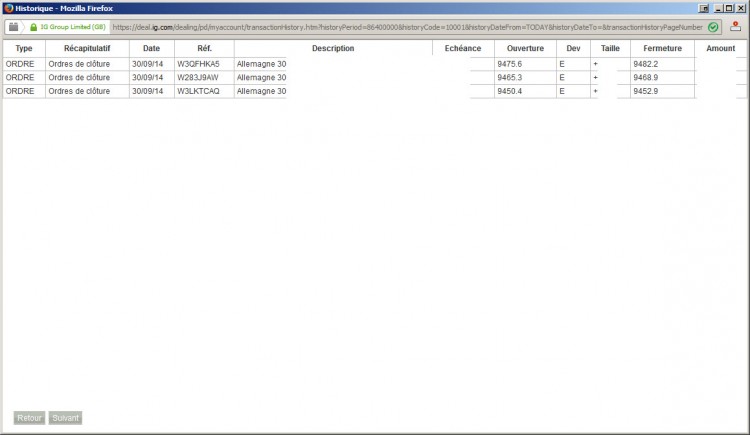Click ORDRE in the W3QFHKA5 row
750x435 pixels.
point(20,64)
